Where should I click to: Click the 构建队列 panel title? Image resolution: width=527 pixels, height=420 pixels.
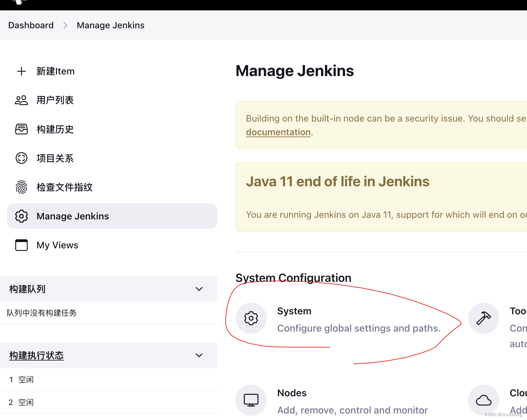tap(27, 289)
